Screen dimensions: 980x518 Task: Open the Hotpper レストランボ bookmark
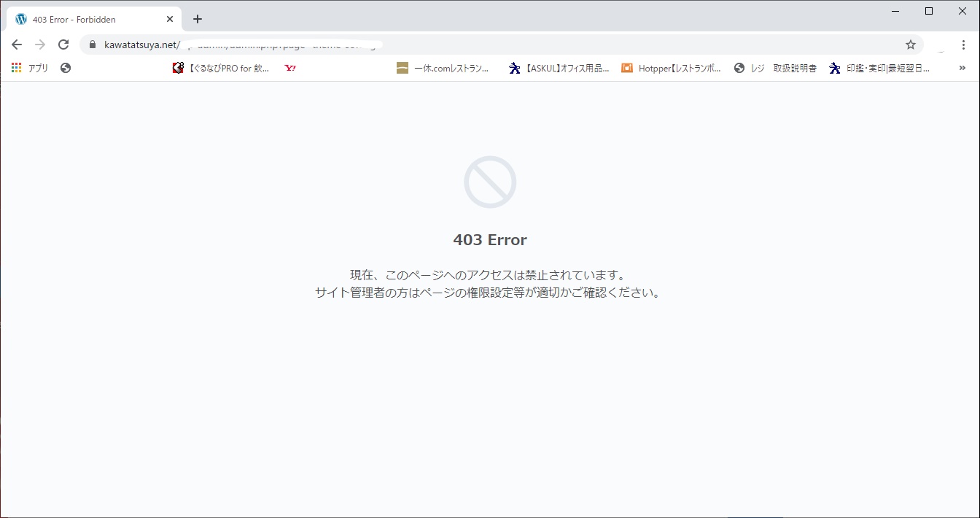(x=671, y=68)
